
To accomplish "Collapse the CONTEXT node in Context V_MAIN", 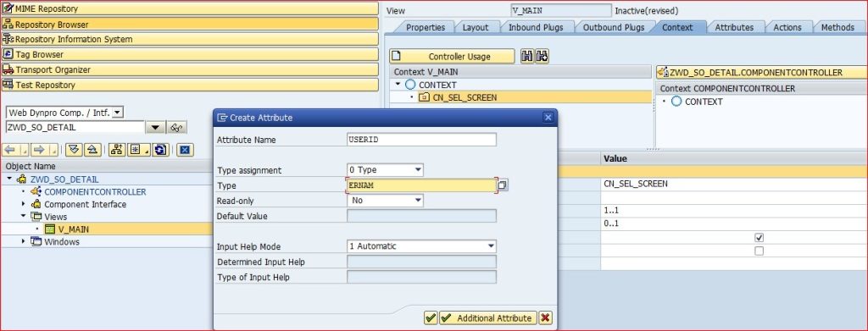I will point(398,86).
